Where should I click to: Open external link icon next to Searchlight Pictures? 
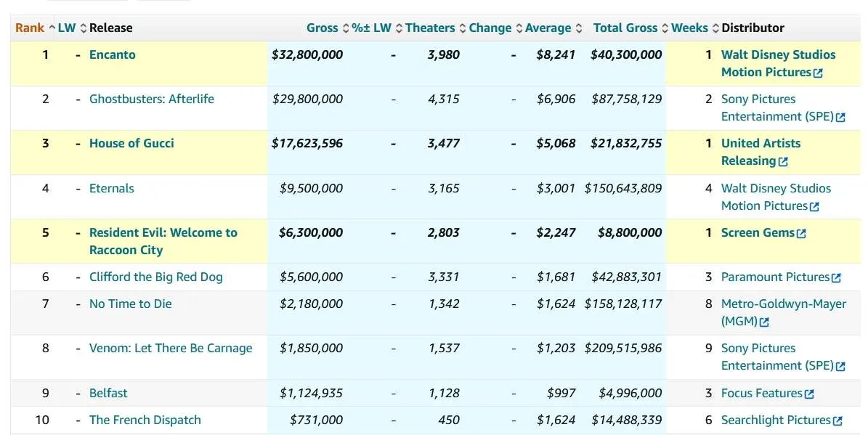(837, 421)
